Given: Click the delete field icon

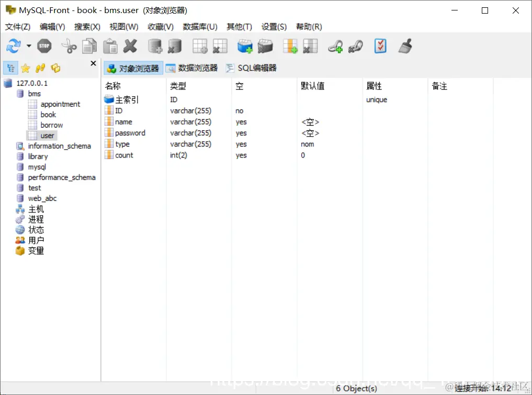Looking at the screenshot, I should click(310, 46).
